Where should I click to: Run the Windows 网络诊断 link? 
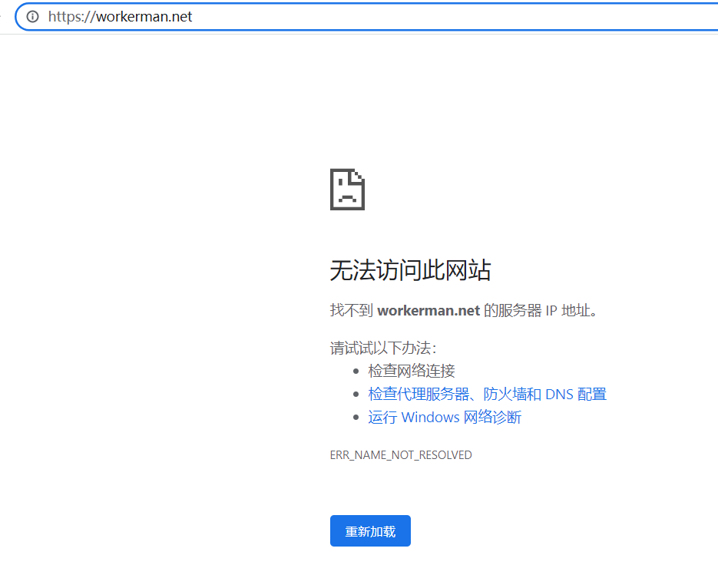pyautogui.click(x=445, y=418)
